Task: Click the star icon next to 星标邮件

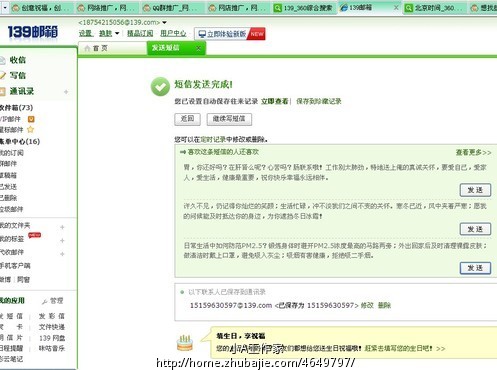Action: click(x=30, y=129)
